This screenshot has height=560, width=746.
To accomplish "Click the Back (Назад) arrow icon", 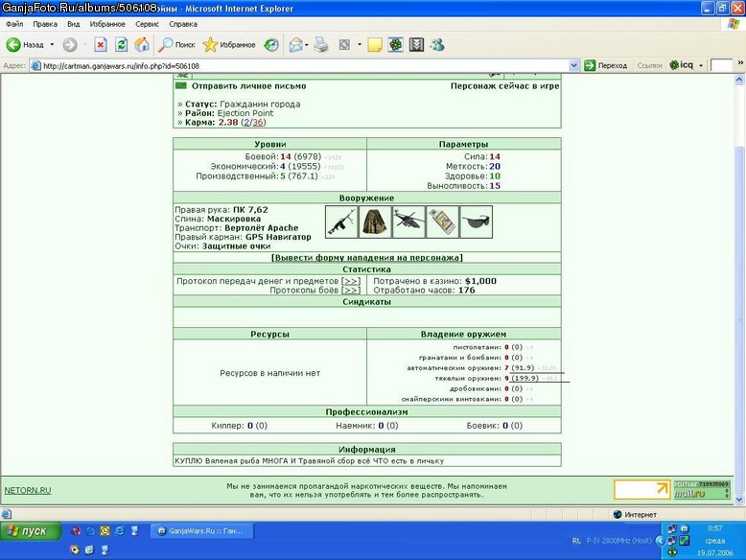I will (13, 45).
